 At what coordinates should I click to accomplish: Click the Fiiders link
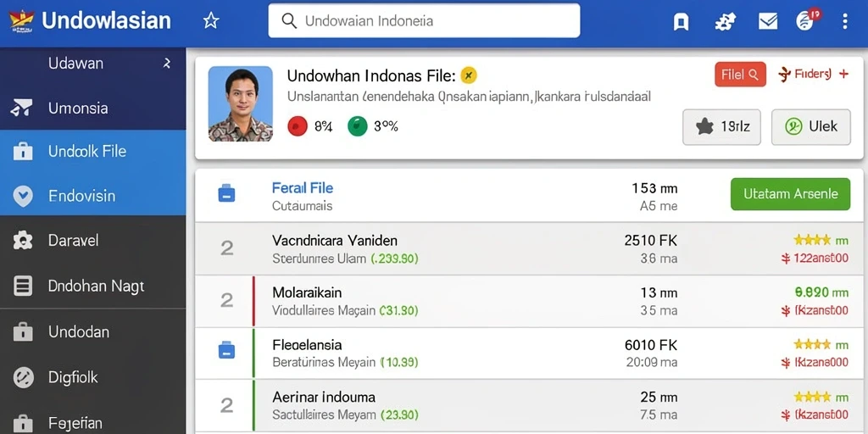812,75
